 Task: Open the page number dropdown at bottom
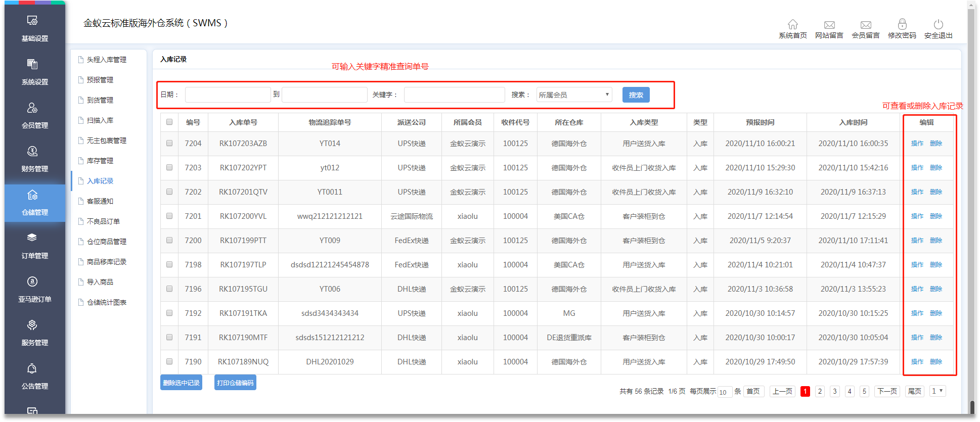(937, 391)
